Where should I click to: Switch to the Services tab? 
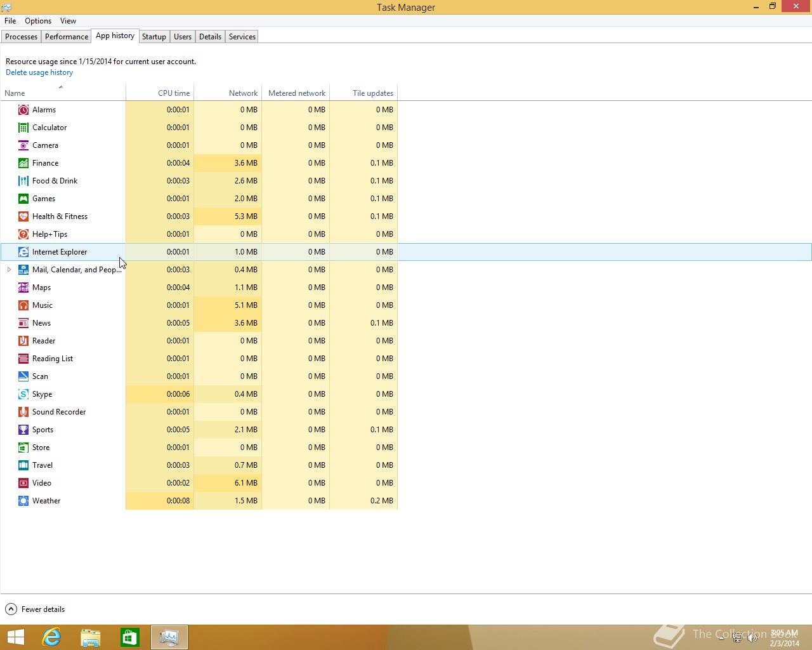[x=242, y=37]
